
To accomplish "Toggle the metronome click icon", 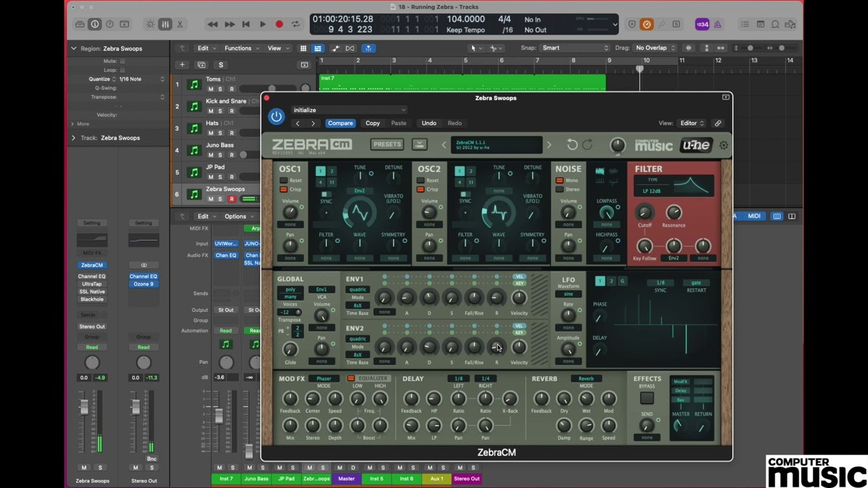I will [x=717, y=24].
